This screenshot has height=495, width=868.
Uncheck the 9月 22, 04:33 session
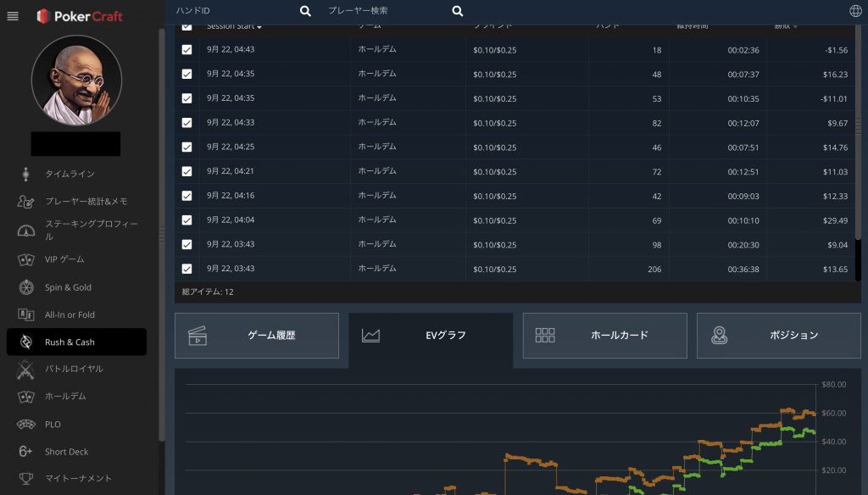point(186,123)
